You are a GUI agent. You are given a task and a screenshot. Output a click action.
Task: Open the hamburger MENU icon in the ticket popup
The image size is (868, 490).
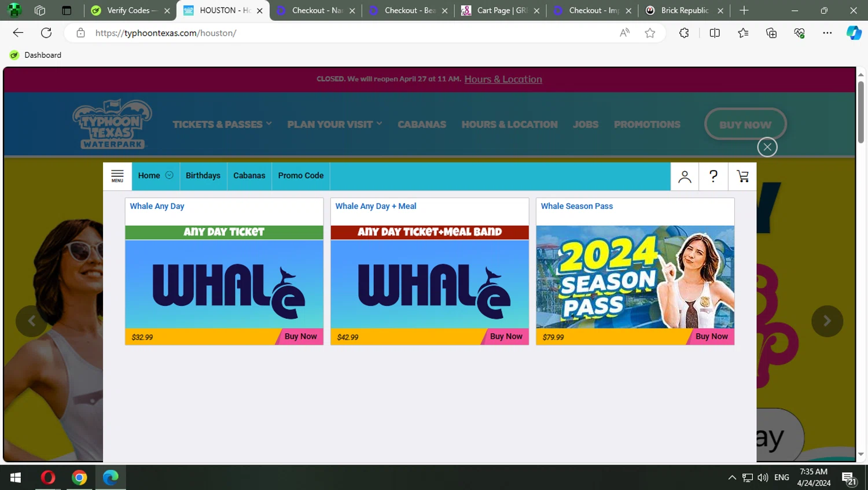point(117,176)
